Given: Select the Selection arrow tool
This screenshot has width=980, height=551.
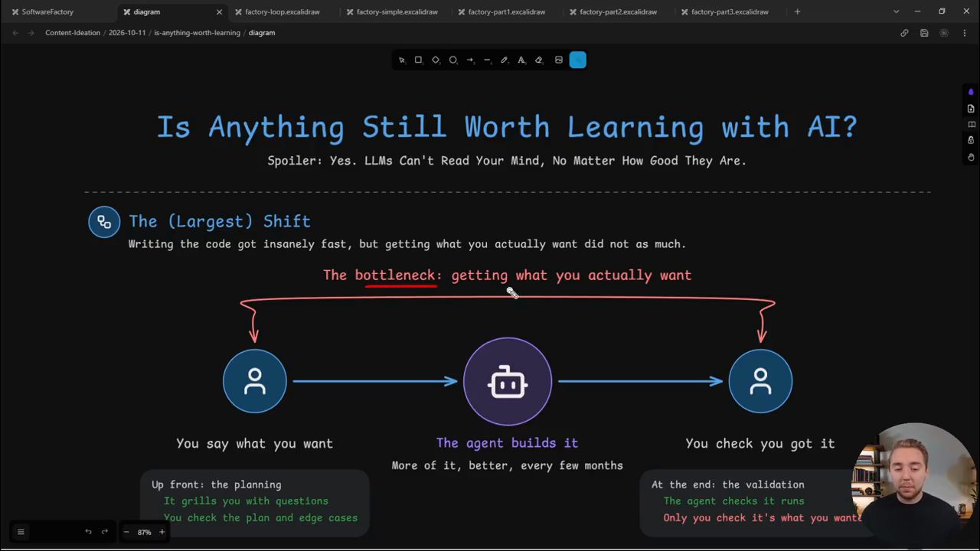Looking at the screenshot, I should [402, 60].
